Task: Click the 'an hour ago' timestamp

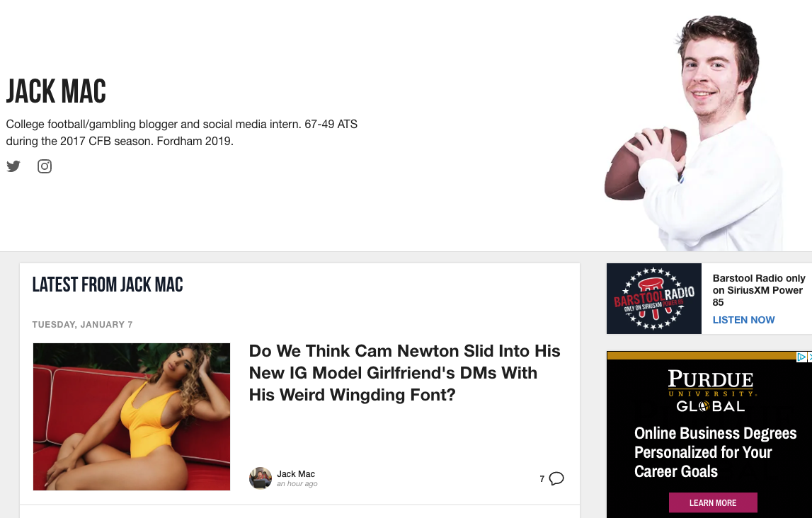Action: pyautogui.click(x=297, y=484)
